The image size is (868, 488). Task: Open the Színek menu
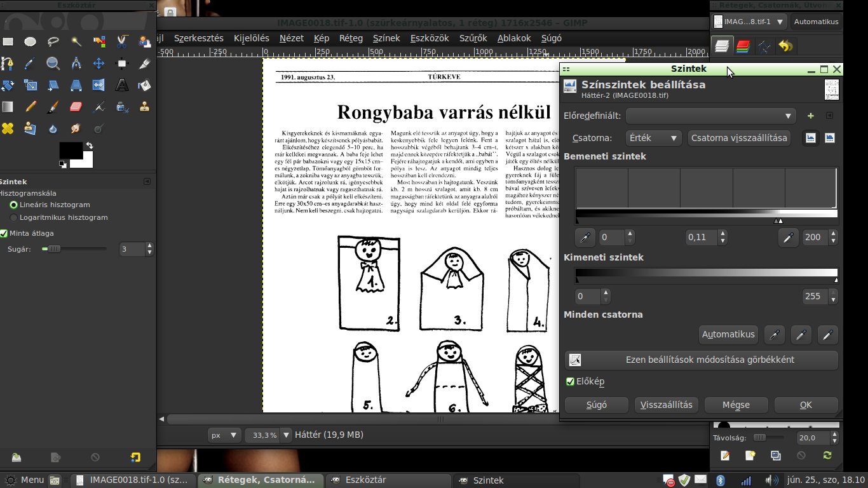pos(386,38)
